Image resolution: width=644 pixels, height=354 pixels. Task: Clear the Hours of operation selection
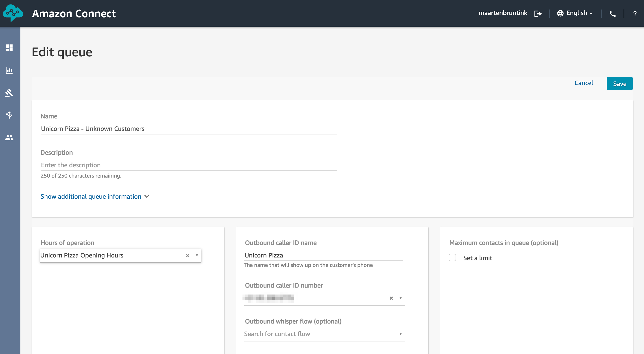pyautogui.click(x=188, y=255)
